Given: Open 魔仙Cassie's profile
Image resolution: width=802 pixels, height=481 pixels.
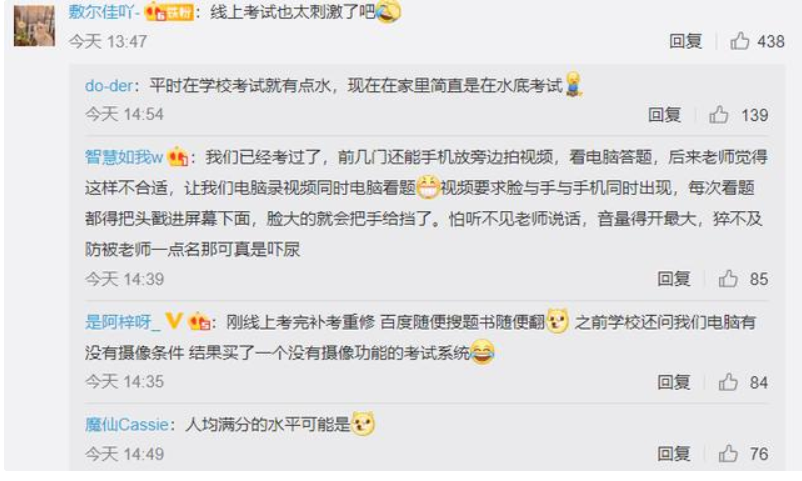Looking at the screenshot, I should [126, 424].
